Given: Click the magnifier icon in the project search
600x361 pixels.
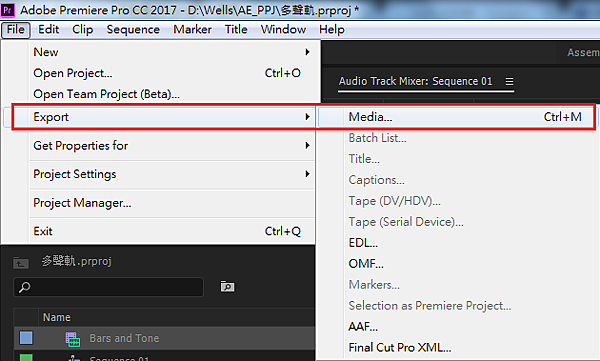Looking at the screenshot, I should tap(24, 287).
